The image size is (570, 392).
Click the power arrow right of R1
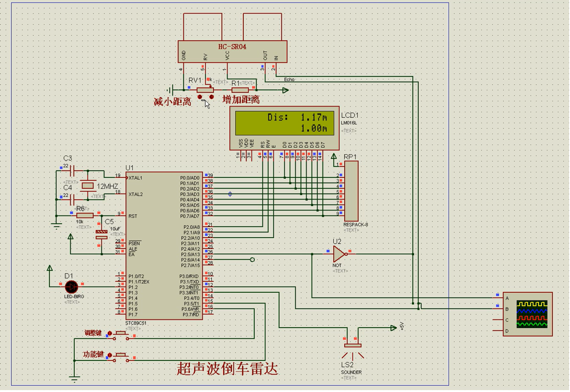click(x=285, y=90)
